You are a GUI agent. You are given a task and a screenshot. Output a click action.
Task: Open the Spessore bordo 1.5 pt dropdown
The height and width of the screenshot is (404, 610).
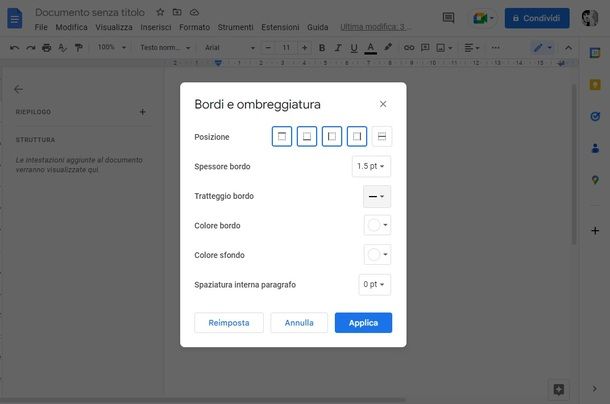click(371, 166)
